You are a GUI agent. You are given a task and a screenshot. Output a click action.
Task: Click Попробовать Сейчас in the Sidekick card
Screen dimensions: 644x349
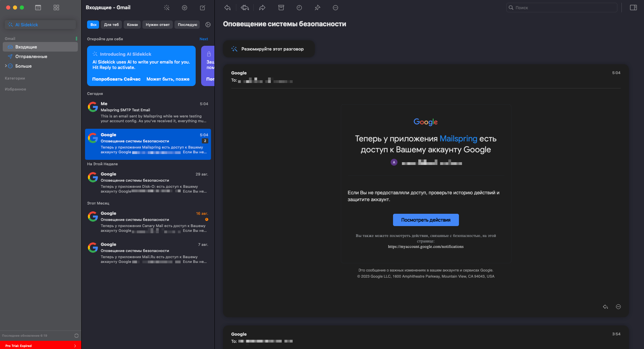(116, 79)
